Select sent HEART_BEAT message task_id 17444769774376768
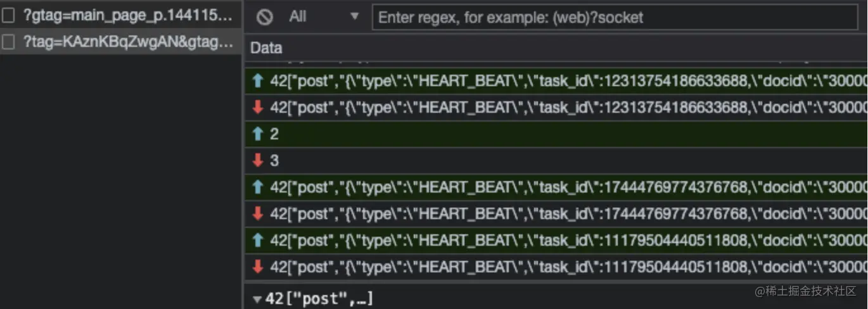The width and height of the screenshot is (868, 309). (x=556, y=187)
